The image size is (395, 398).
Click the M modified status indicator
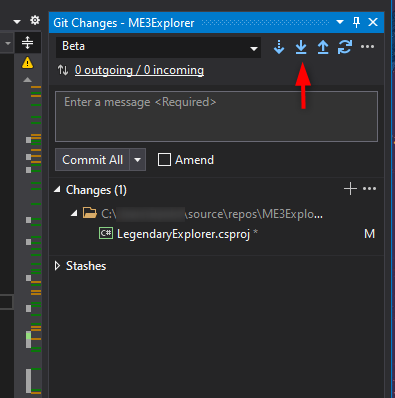[369, 234]
